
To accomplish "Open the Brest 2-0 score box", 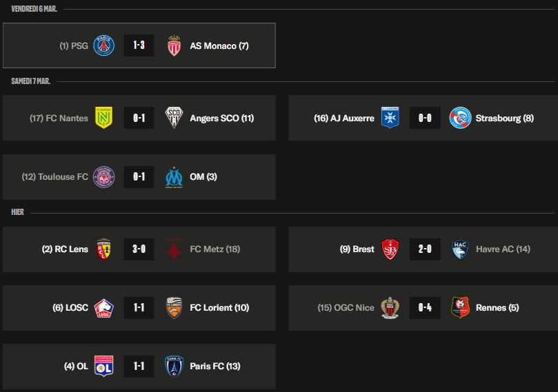I will [425, 249].
